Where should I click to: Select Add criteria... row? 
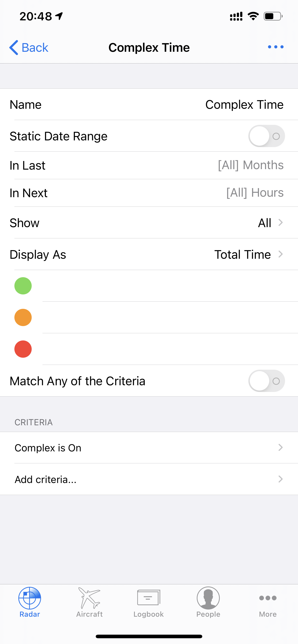(149, 479)
